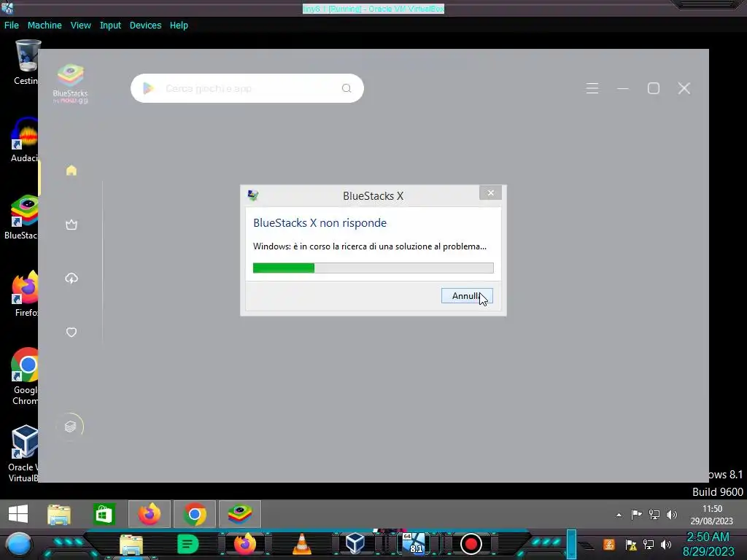The image size is (747, 560).
Task: Open the VirtualBox File menu
Action: (12, 26)
